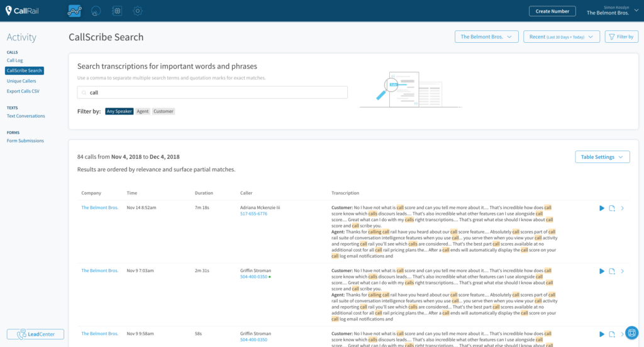The height and width of the screenshot is (347, 644).
Task: Open The Belmont Bros. link in Nov 14 row
Action: click(100, 208)
